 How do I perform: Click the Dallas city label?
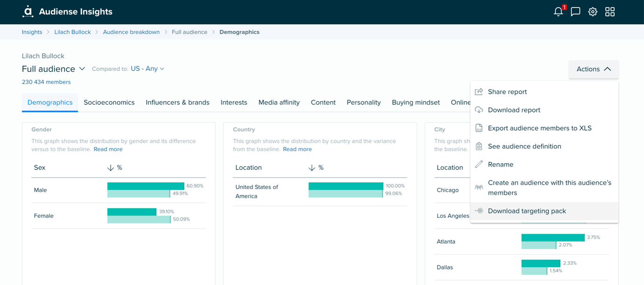[x=445, y=267]
